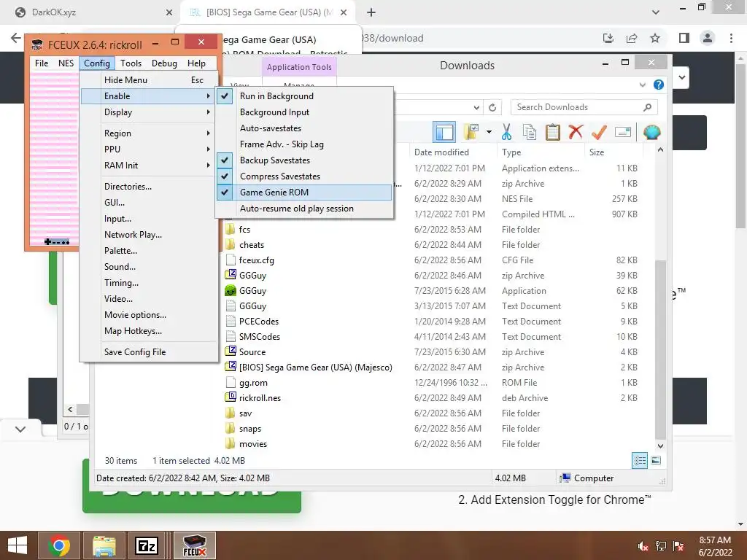Open Chrome three-dot menu
The height and width of the screenshot is (560, 747).
coord(731,38)
